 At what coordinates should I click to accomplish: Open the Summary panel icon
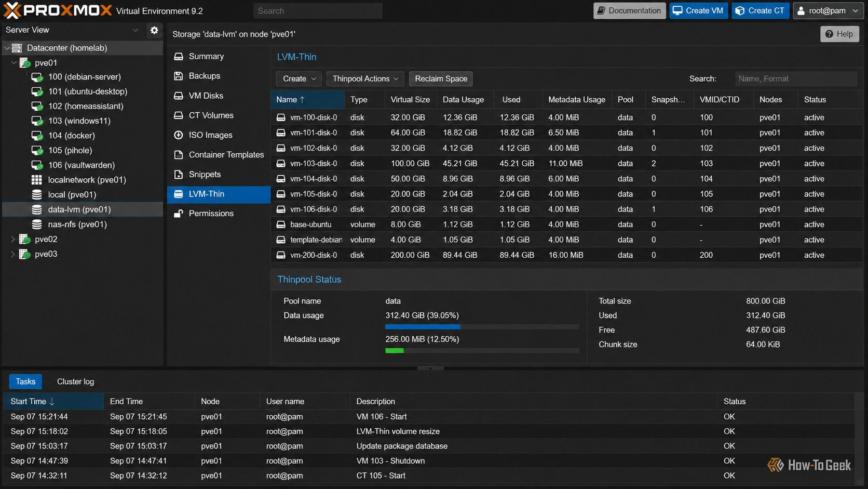(179, 56)
